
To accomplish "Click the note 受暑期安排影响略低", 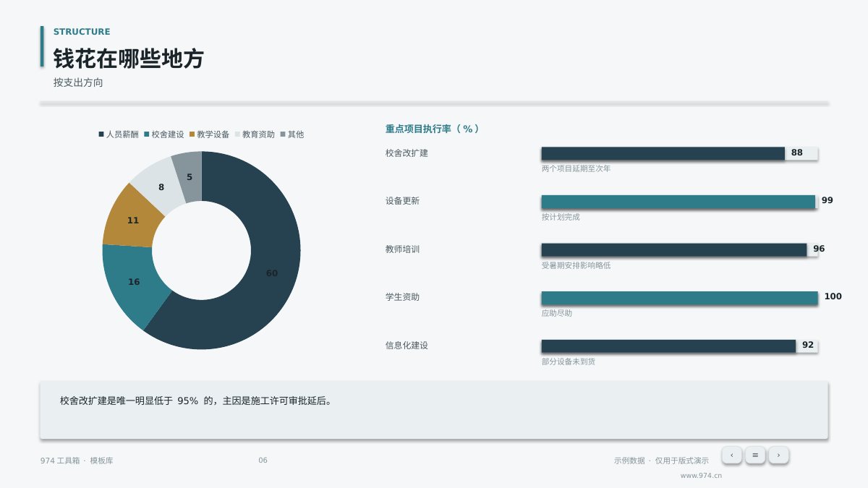I will (x=576, y=265).
